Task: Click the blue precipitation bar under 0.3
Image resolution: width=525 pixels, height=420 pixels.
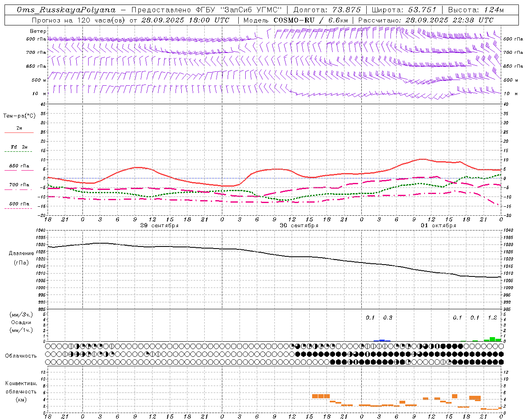Action: tap(382, 340)
